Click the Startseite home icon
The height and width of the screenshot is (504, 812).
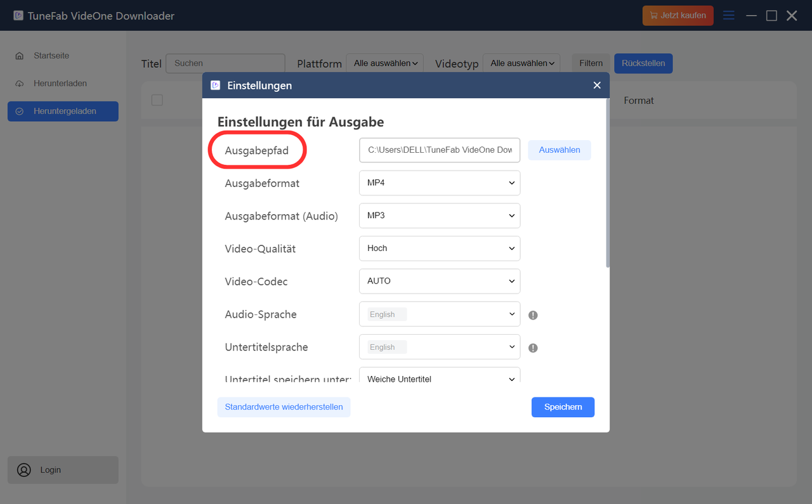click(x=20, y=56)
